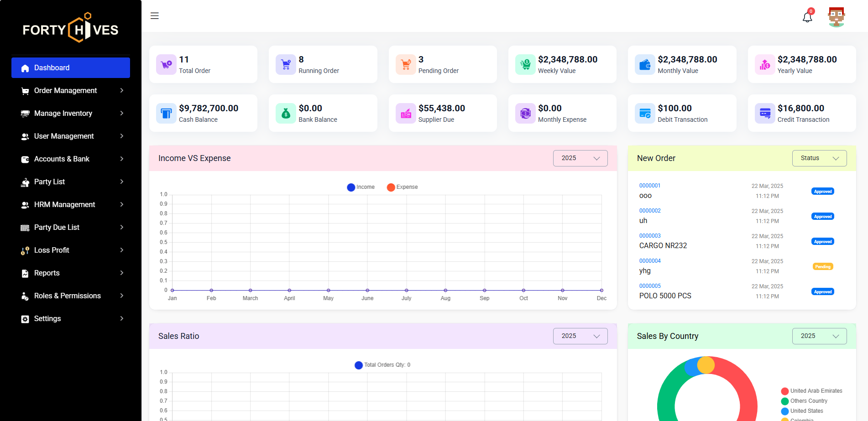
Task: Click the Pending Order cart icon
Action: (406, 64)
